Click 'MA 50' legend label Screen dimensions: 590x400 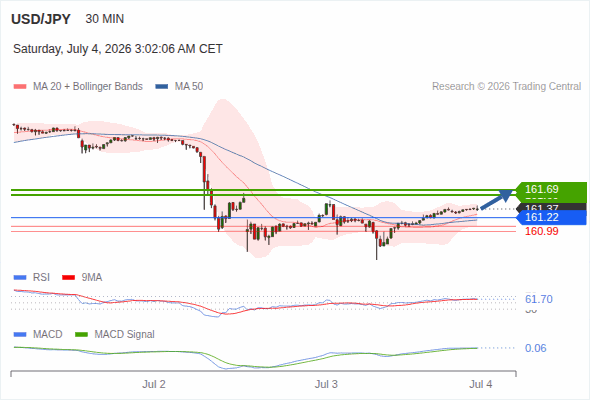(x=189, y=87)
